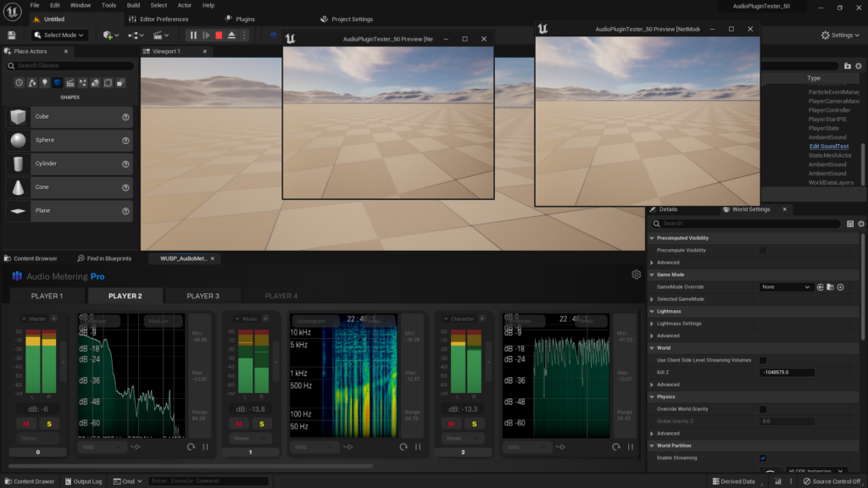
Task: Uncheck Enable Streaming in World Partition
Action: [762, 457]
